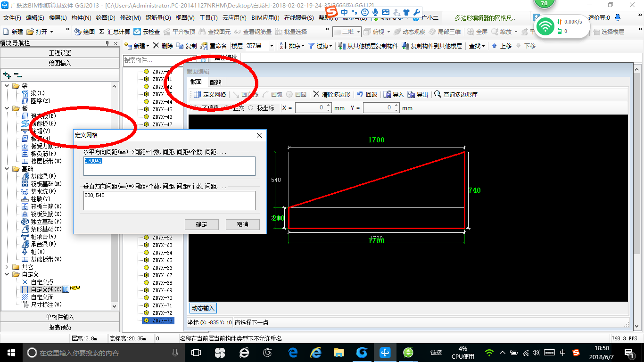Click 从其他楼层复制构件 icon
The image size is (644, 362).
tap(342, 46)
